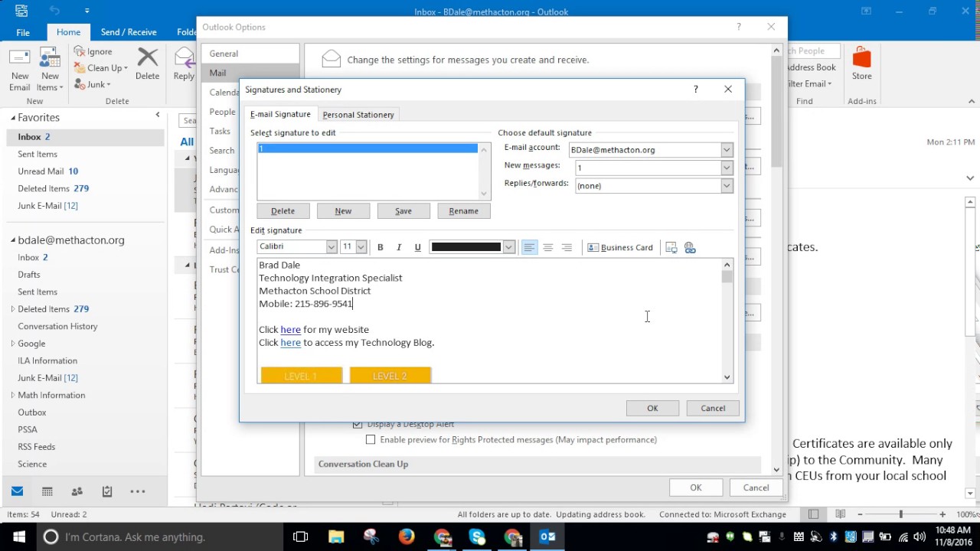Click the LEVEL 1 badge in signature

301,376
